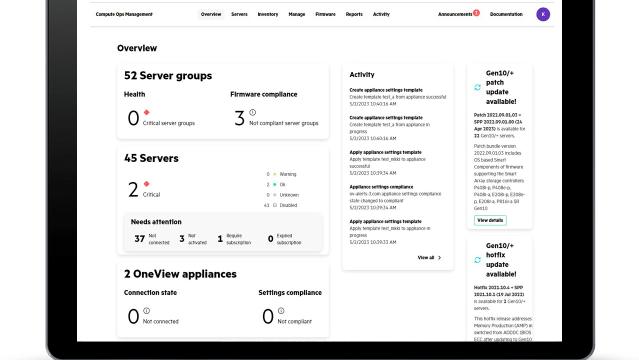The image size is (639, 360).
Task: Open the Overview tab
Action: click(x=211, y=14)
